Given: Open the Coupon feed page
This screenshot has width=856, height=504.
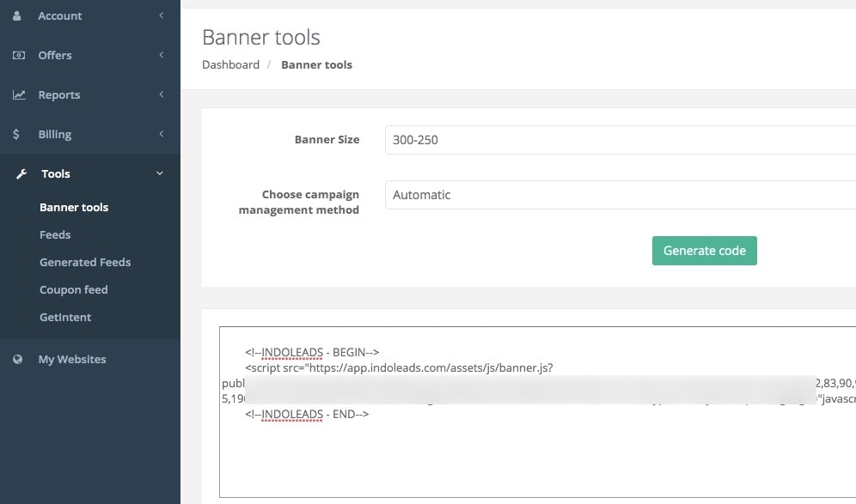Looking at the screenshot, I should point(73,289).
